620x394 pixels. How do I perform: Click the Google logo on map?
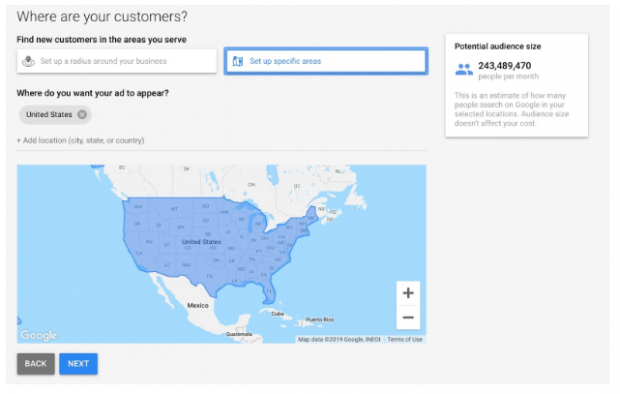(39, 335)
